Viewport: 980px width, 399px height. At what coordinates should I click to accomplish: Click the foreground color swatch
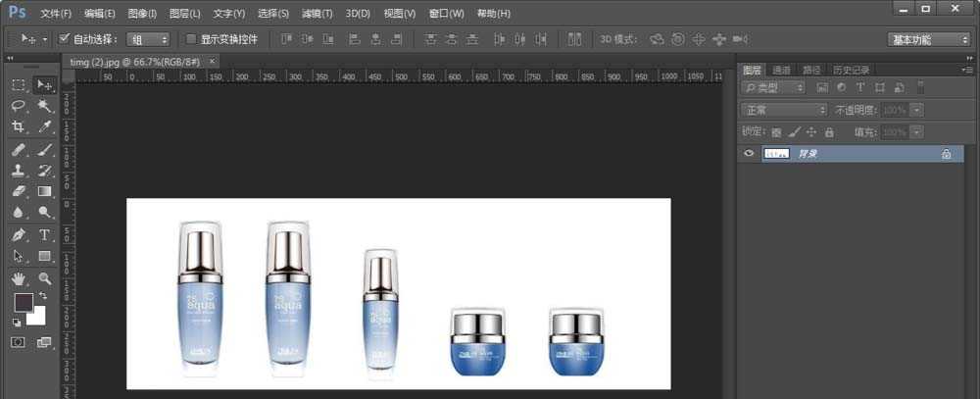click(x=23, y=303)
